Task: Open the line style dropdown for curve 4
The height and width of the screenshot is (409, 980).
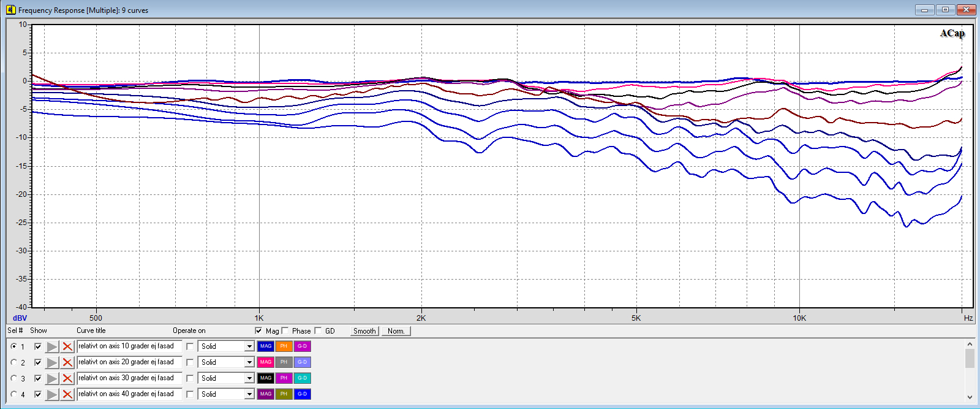Action: coord(249,394)
